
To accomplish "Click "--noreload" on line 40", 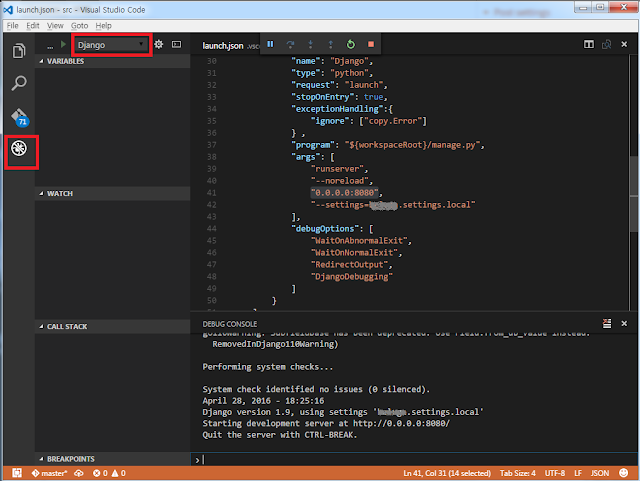I will coord(342,181).
